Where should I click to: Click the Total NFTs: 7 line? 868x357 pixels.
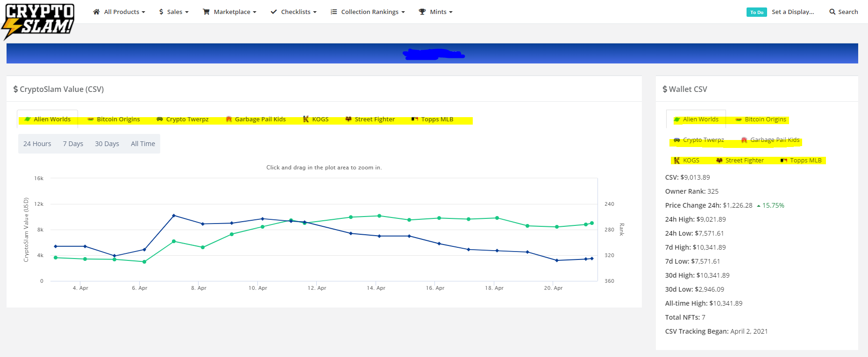point(685,317)
